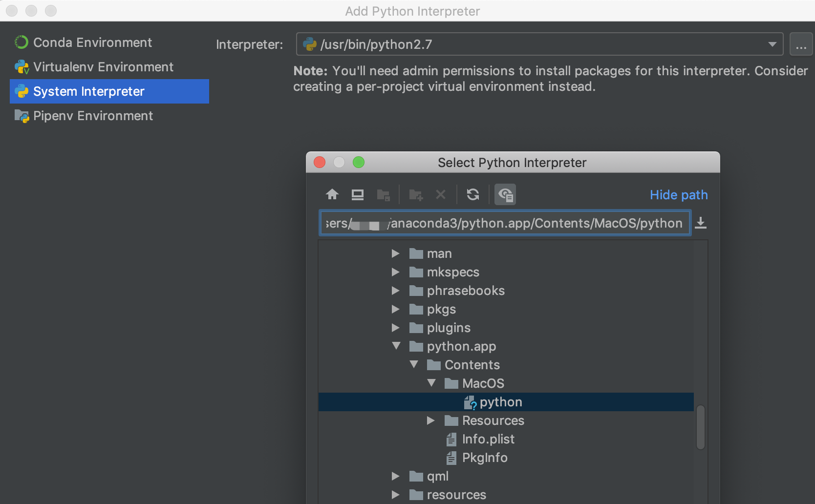The height and width of the screenshot is (504, 815).
Task: Select the pkgs folder row
Action: (x=506, y=309)
